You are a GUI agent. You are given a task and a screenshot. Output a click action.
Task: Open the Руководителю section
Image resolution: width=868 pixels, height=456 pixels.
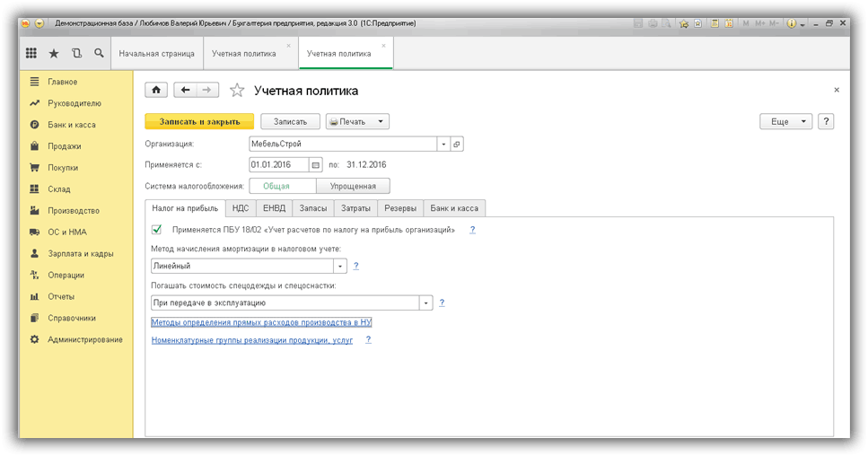pos(75,103)
